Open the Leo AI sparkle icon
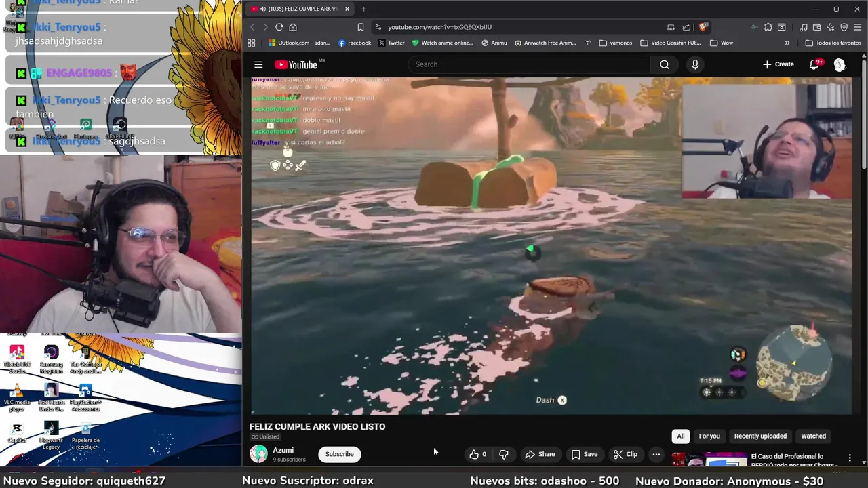Viewport: 868px width, 488px height. coord(831,27)
